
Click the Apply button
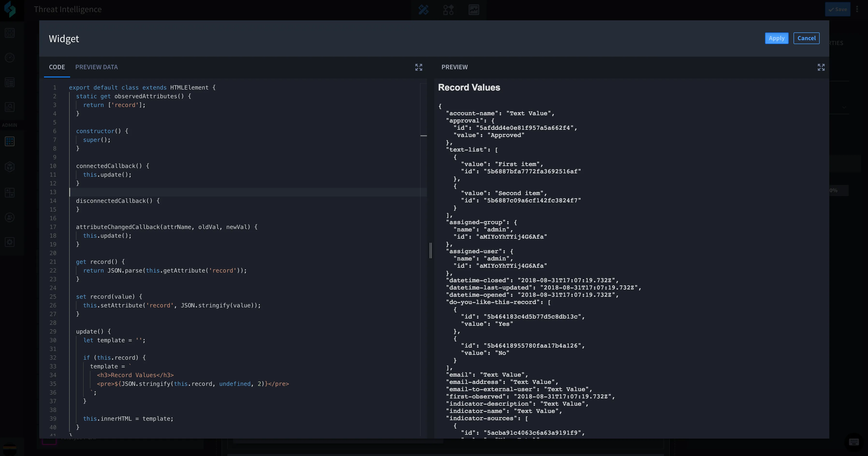tap(777, 38)
